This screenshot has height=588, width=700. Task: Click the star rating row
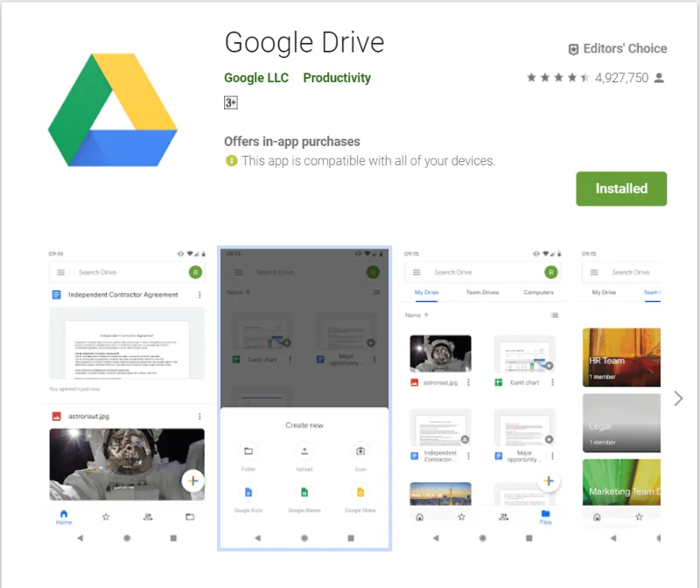tap(558, 78)
